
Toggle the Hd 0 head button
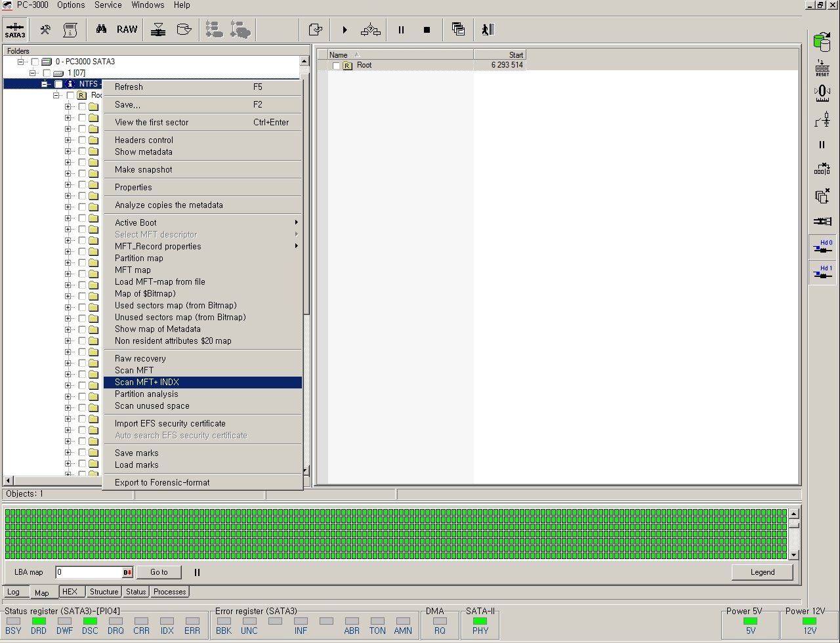[822, 247]
